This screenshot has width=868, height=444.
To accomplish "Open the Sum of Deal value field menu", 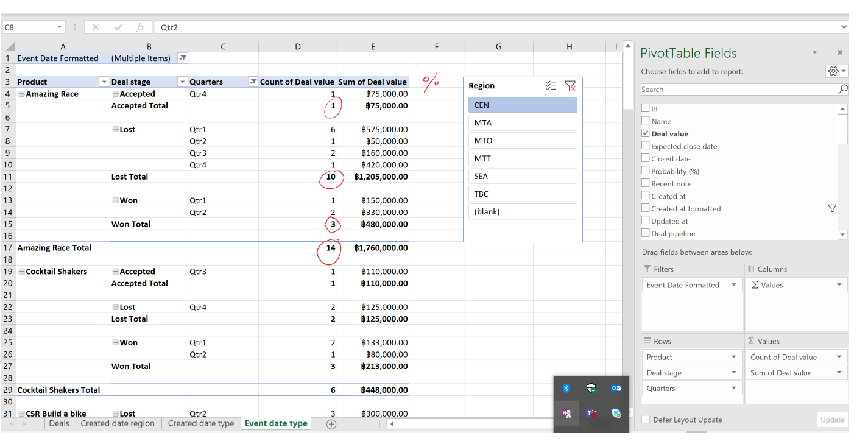I will tap(839, 373).
